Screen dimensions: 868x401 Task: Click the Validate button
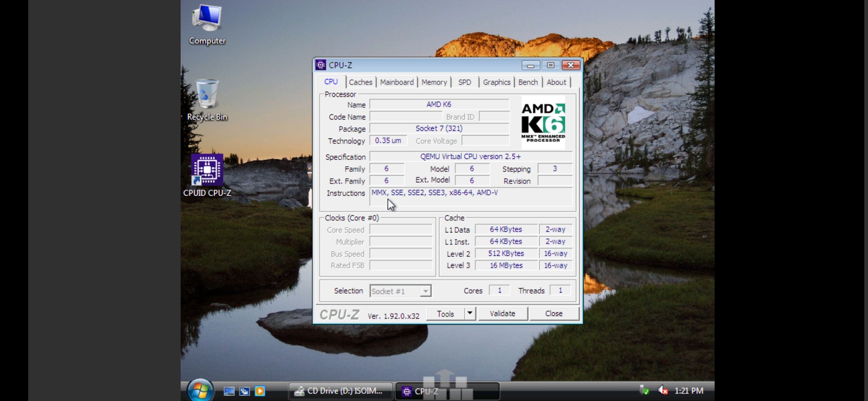pyautogui.click(x=503, y=314)
